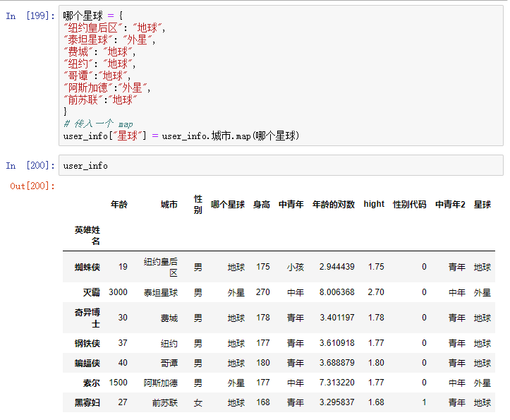Click inside code cell In [199]
The width and height of the screenshot is (510, 420).
pyautogui.click(x=281, y=76)
